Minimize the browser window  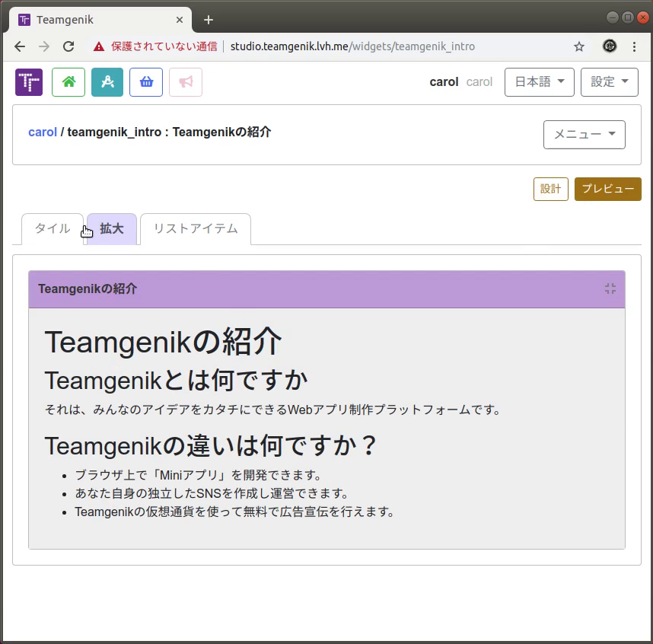pyautogui.click(x=612, y=17)
